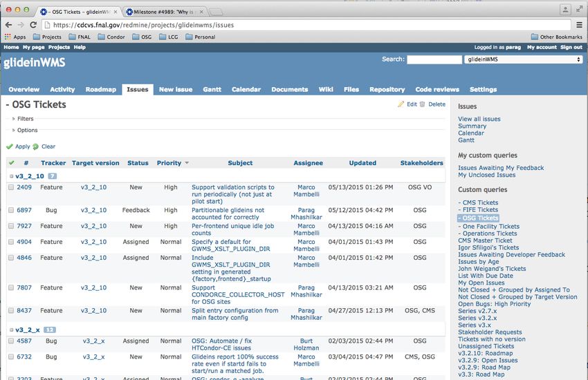The width and height of the screenshot is (588, 380).
Task: Sort by the Priority column
Action: 169,163
